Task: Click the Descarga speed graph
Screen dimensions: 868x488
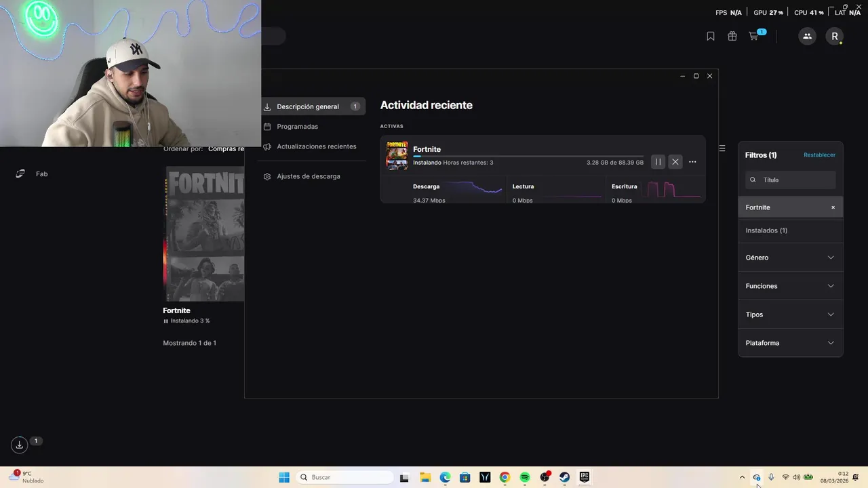Action: (x=472, y=189)
